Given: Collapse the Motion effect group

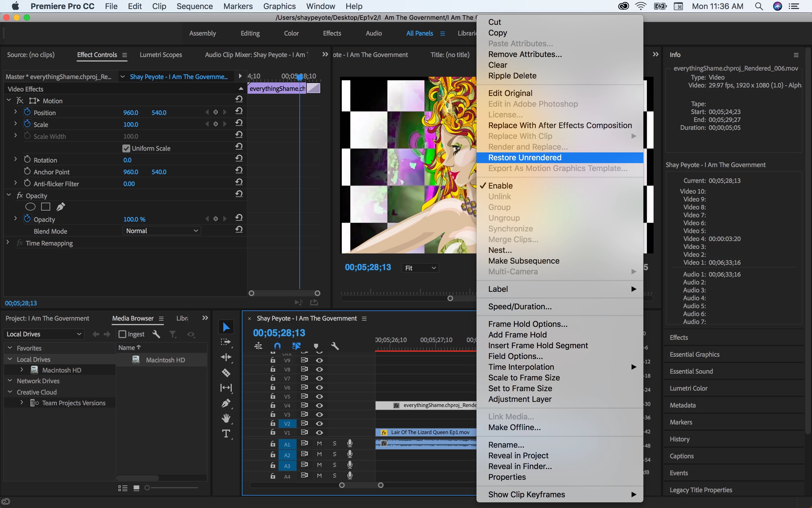Looking at the screenshot, I should [9, 100].
